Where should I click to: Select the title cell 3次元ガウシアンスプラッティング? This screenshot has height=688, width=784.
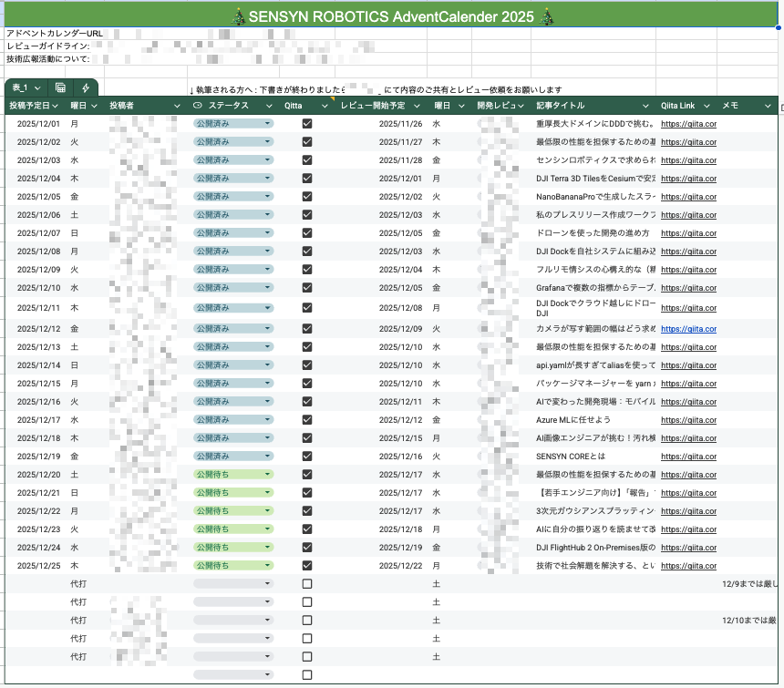click(x=595, y=510)
